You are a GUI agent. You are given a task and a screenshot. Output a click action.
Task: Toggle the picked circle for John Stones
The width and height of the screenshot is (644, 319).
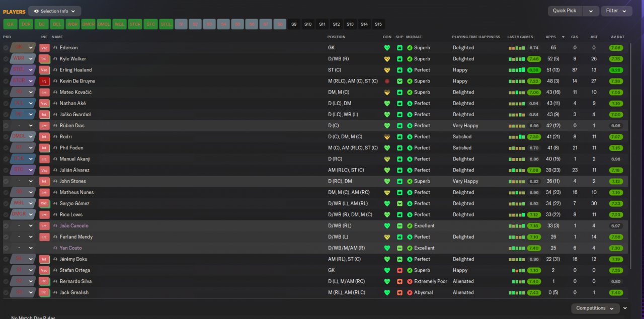[x=6, y=181]
